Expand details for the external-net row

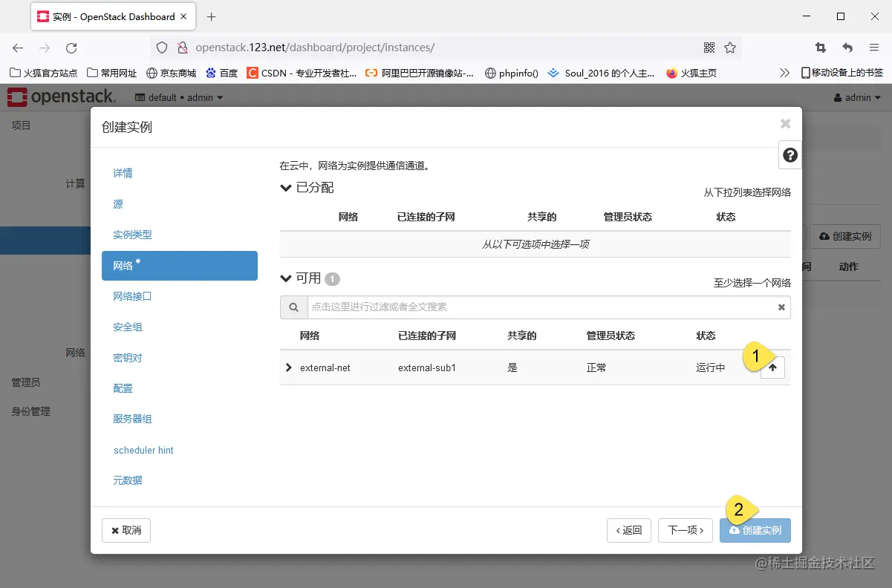289,367
